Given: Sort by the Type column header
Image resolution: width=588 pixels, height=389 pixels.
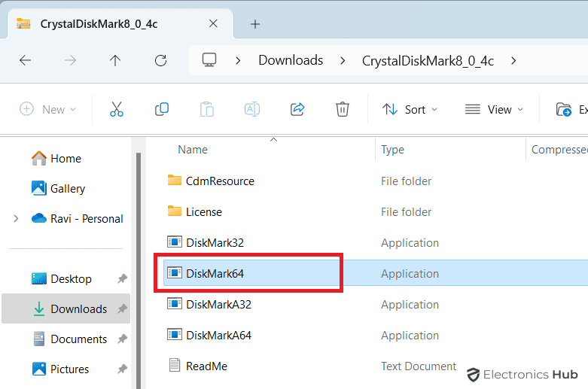Looking at the screenshot, I should (x=393, y=150).
